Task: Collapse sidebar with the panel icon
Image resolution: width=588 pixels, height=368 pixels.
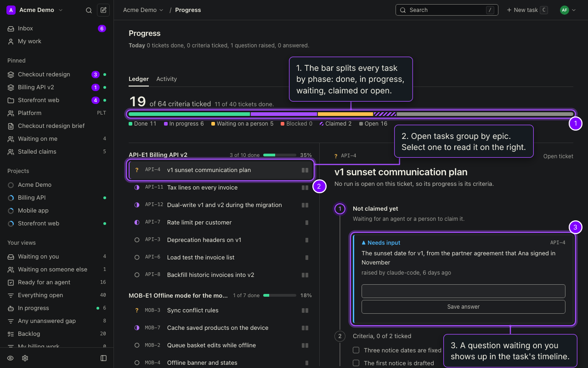Action: click(103, 358)
